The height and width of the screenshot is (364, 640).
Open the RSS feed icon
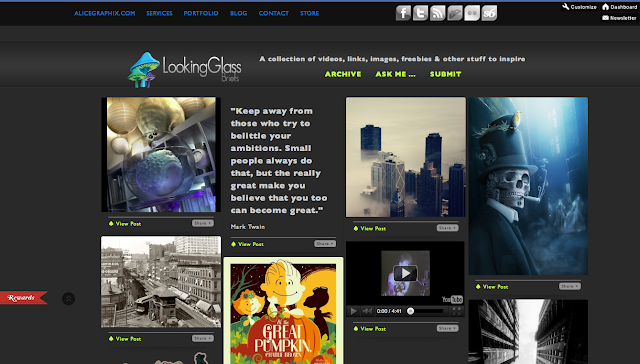point(438,13)
